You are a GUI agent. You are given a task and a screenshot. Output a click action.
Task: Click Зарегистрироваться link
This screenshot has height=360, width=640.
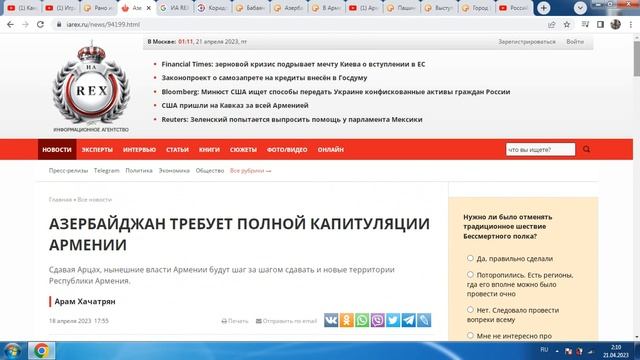pyautogui.click(x=527, y=42)
